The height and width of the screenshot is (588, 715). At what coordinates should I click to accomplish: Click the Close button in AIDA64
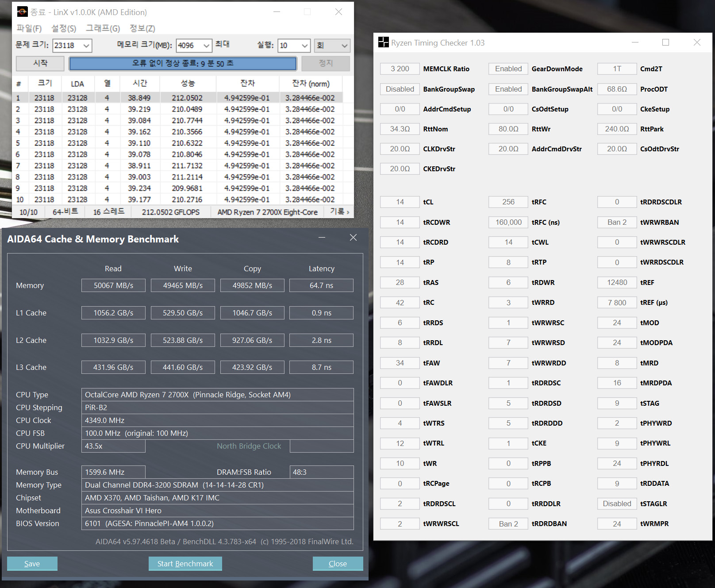click(338, 564)
